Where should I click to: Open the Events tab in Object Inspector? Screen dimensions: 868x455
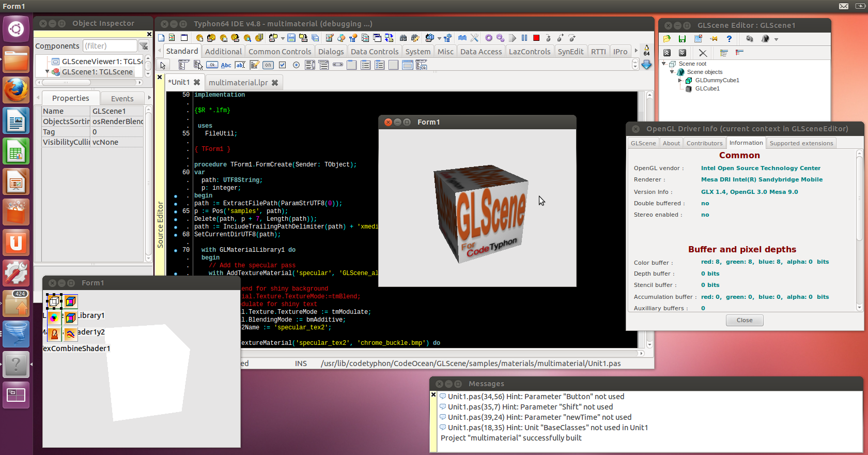[122, 98]
